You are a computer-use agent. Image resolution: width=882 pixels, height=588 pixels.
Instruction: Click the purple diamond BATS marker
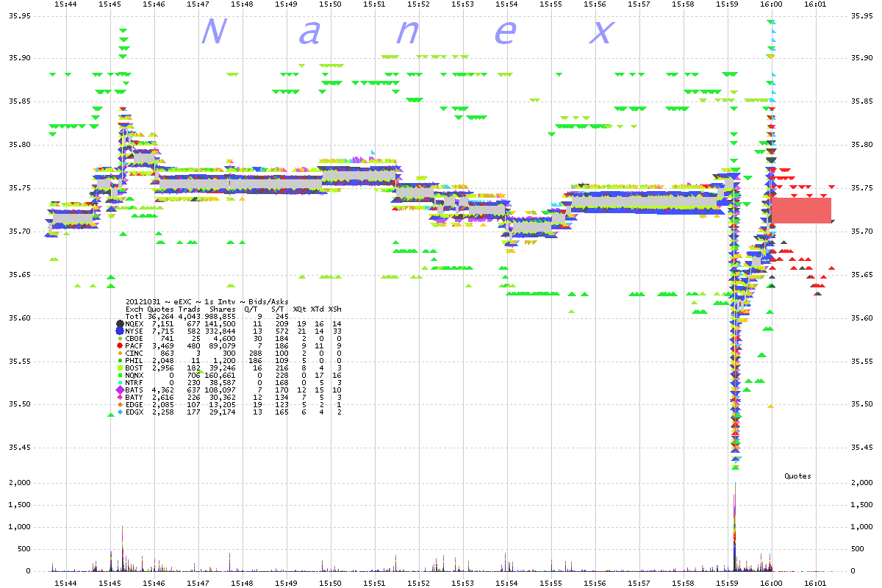(120, 390)
